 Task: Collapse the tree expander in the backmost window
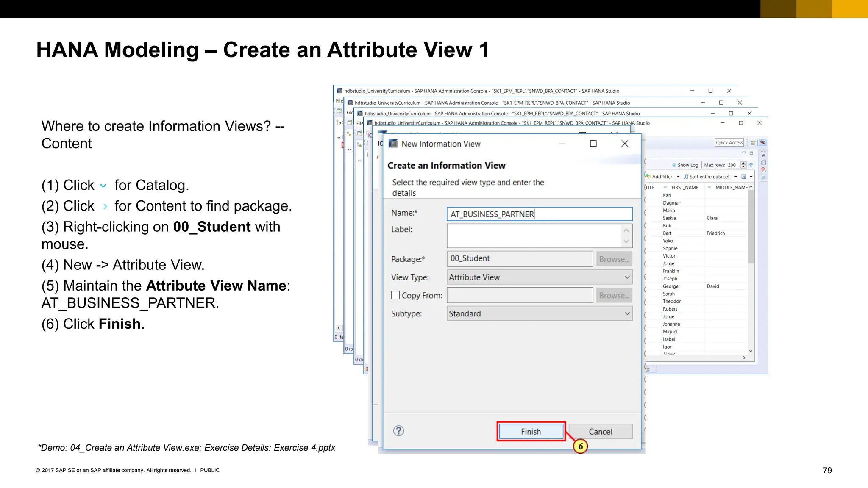pos(339,138)
